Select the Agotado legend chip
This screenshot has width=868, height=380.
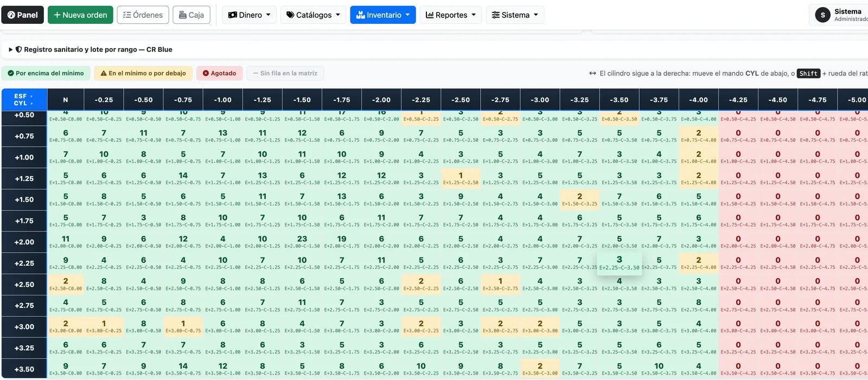click(219, 73)
